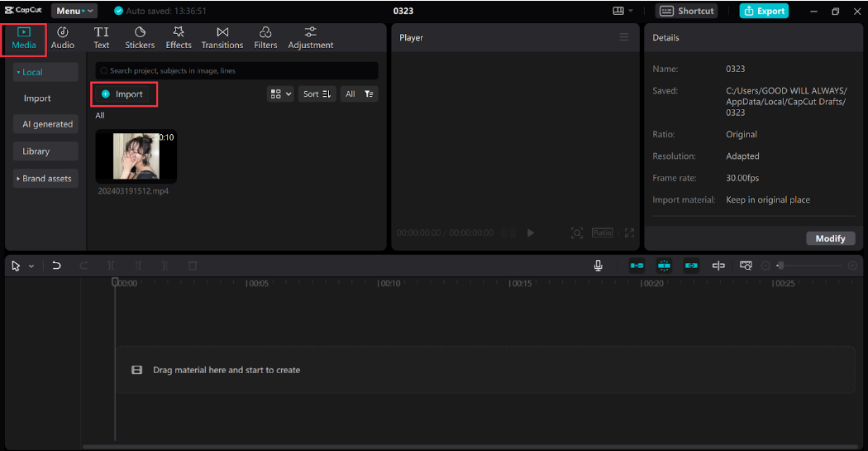Toggle the main track magnet

point(637,266)
